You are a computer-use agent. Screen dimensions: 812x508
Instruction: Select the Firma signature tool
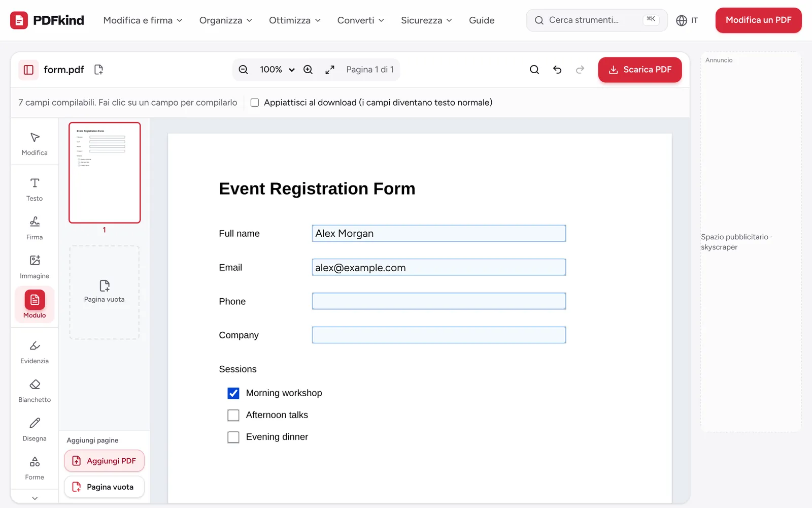click(x=35, y=228)
